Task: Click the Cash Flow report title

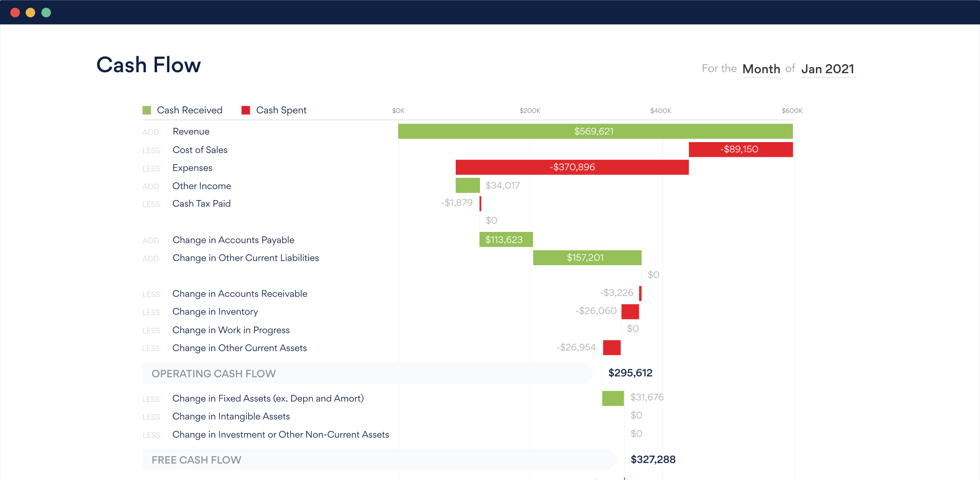Action: (148, 65)
